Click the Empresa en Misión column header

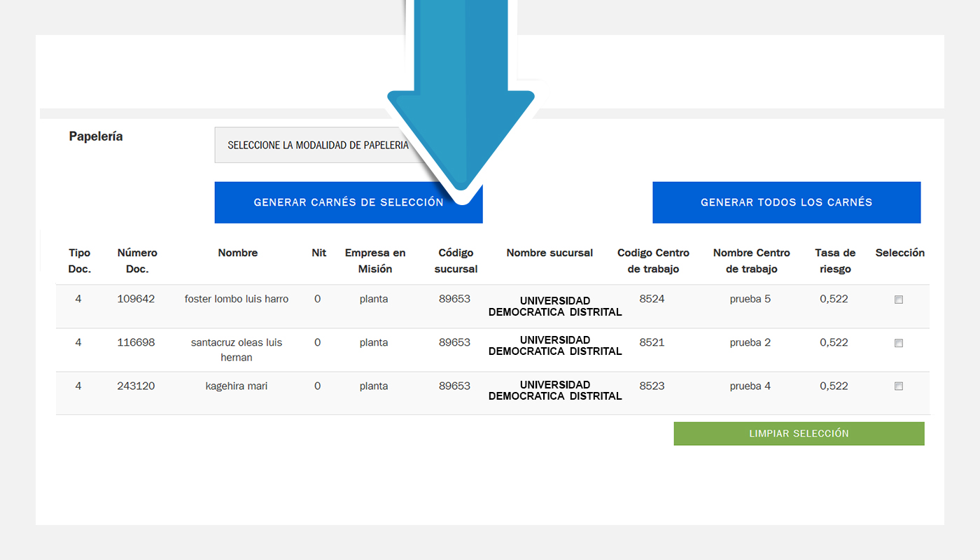coord(375,260)
